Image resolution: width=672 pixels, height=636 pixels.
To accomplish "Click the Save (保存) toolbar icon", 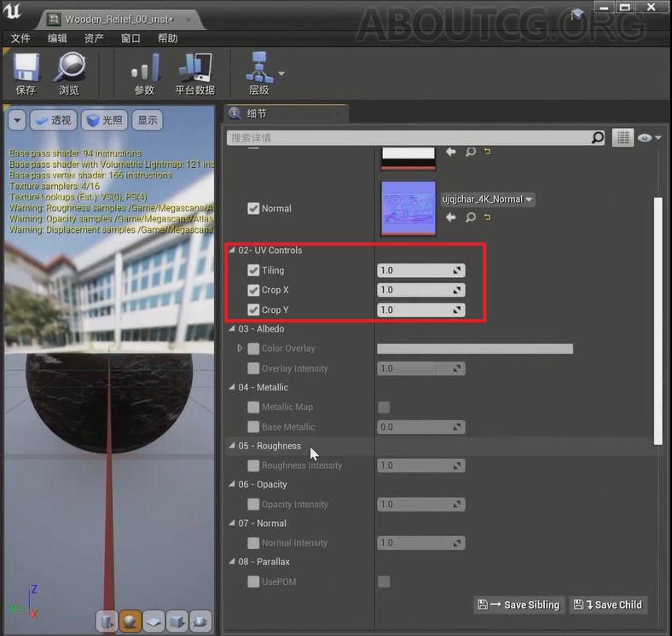I will tap(26, 72).
